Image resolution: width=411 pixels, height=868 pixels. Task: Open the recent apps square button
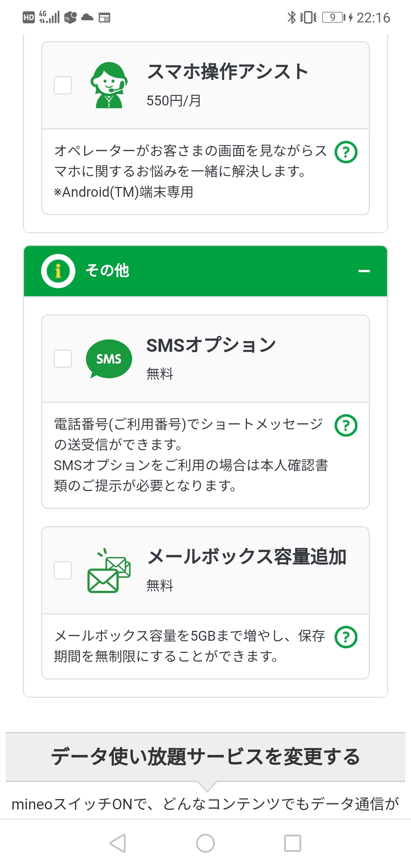[293, 843]
